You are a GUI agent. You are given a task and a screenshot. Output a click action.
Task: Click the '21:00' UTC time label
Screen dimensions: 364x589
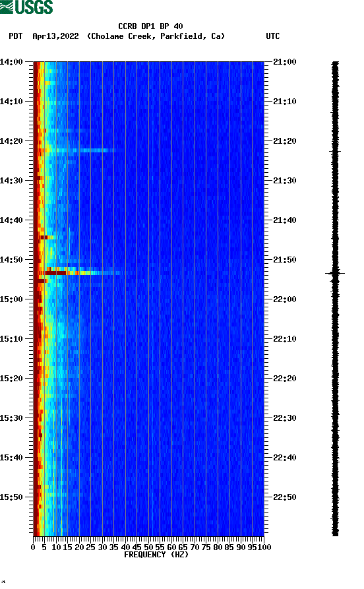[x=285, y=61]
